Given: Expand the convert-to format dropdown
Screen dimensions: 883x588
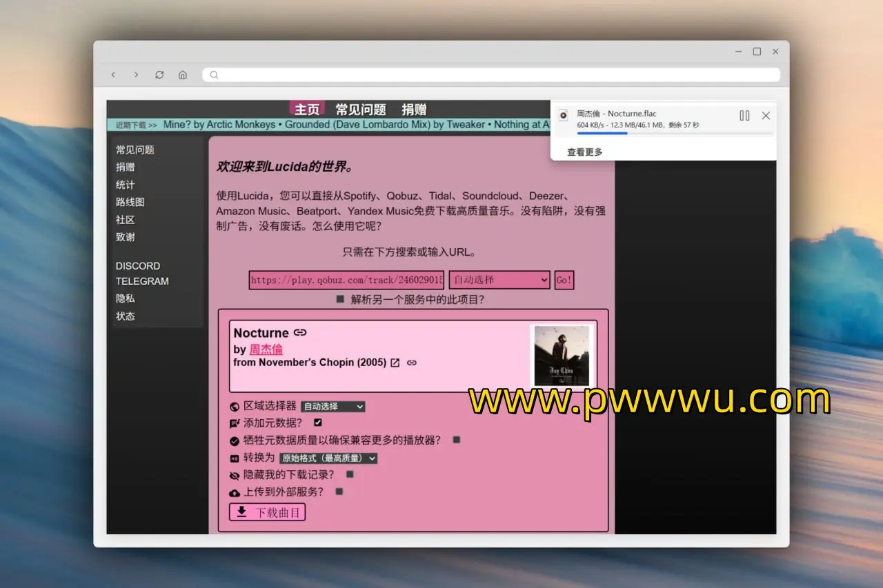Looking at the screenshot, I should (328, 458).
